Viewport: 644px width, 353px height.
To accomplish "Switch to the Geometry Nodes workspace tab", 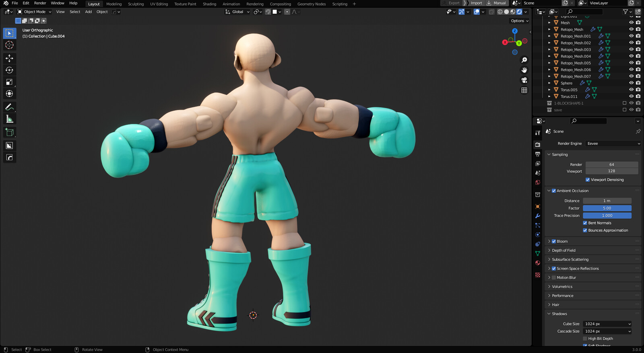I will [312, 4].
